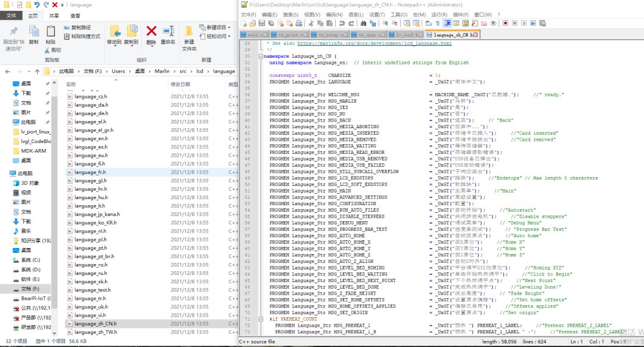Toggle word wrap in Notepad++ toolbar
The width and height of the screenshot is (644, 347).
point(428,23)
